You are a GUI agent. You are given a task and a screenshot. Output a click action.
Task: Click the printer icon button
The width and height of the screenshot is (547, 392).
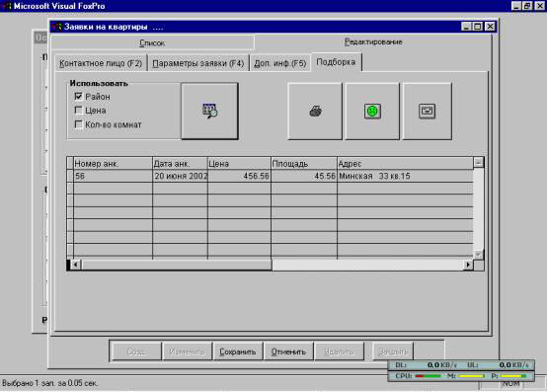[315, 112]
